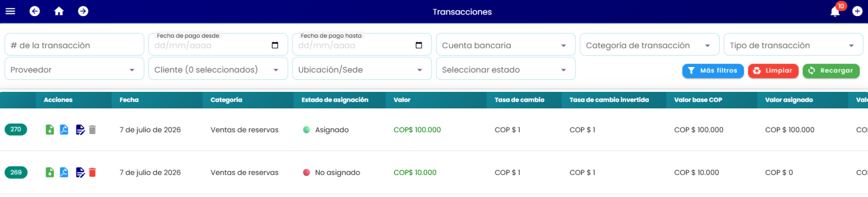Image resolution: width=868 pixels, height=197 pixels.
Task: Sort by the Valor column header
Action: tap(402, 100)
